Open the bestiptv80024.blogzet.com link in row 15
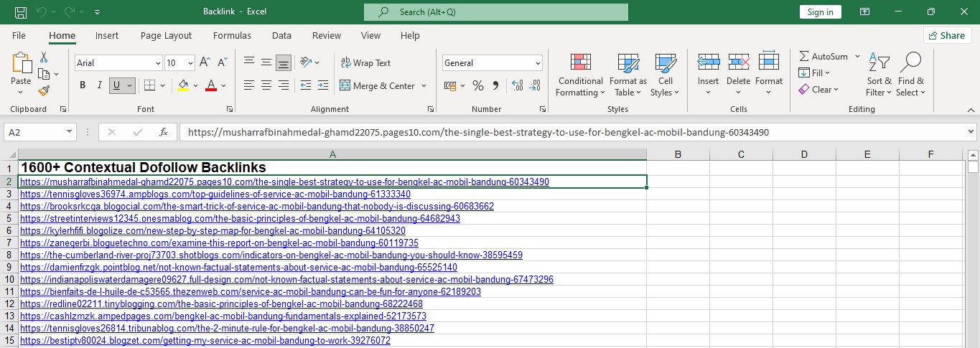This screenshot has height=348, width=980. pos(205,341)
